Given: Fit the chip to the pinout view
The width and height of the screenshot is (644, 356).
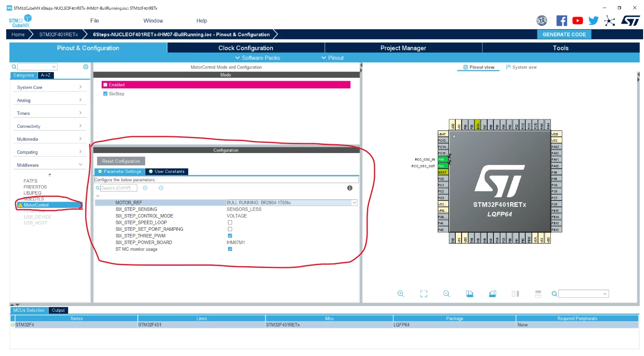Looking at the screenshot, I should click(424, 294).
